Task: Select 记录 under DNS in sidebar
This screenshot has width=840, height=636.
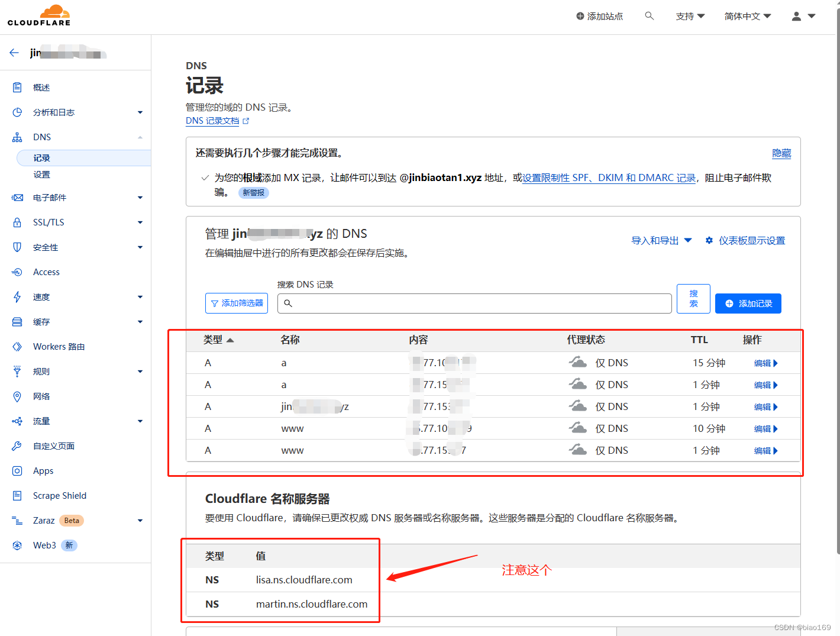Action: 83,158
